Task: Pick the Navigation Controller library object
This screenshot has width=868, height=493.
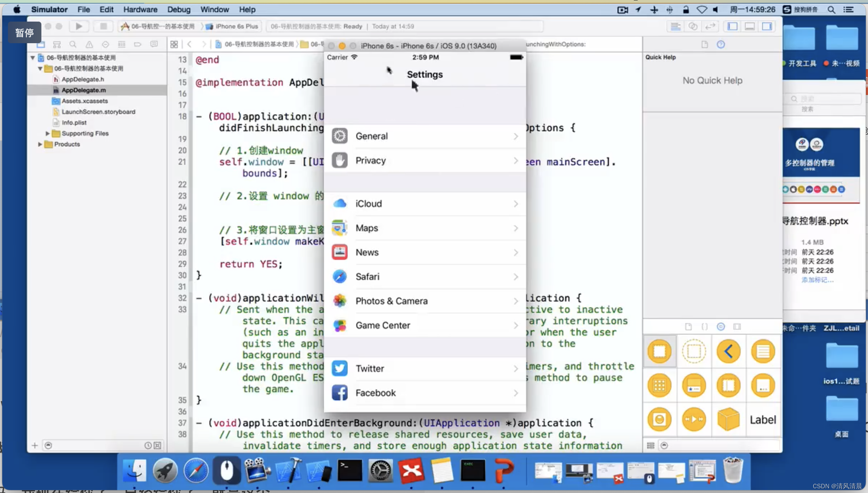Action: pyautogui.click(x=728, y=351)
